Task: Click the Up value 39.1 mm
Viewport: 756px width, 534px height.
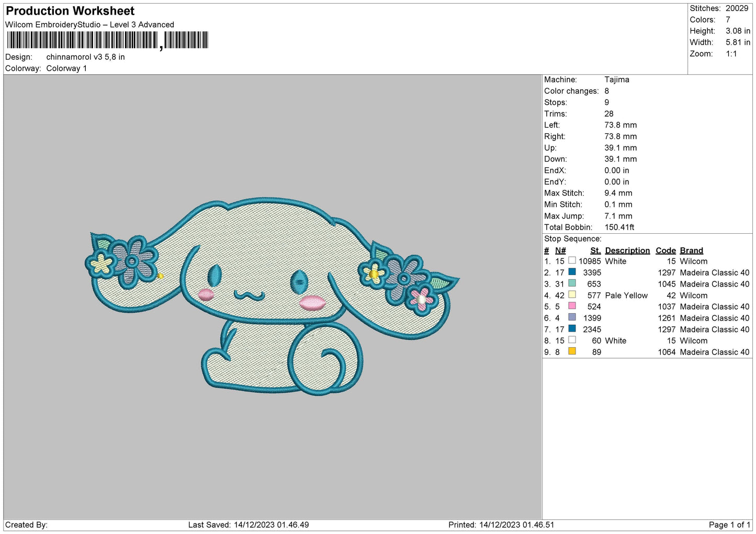Action: click(620, 147)
